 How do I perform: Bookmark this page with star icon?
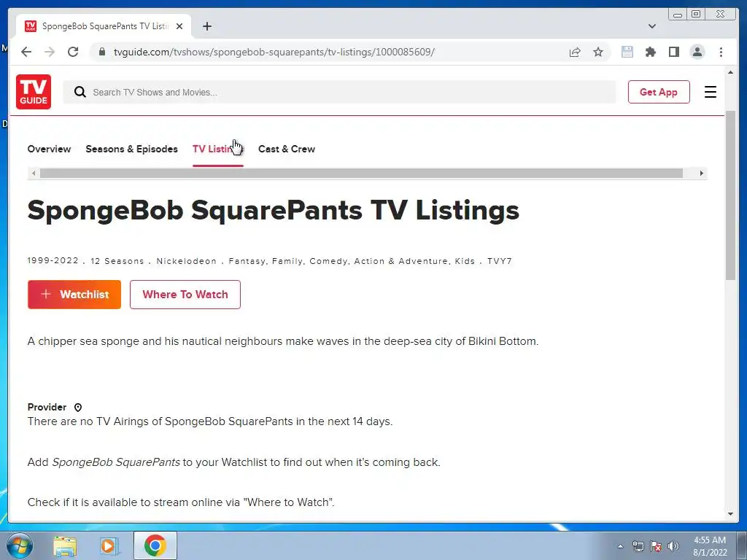coord(598,52)
